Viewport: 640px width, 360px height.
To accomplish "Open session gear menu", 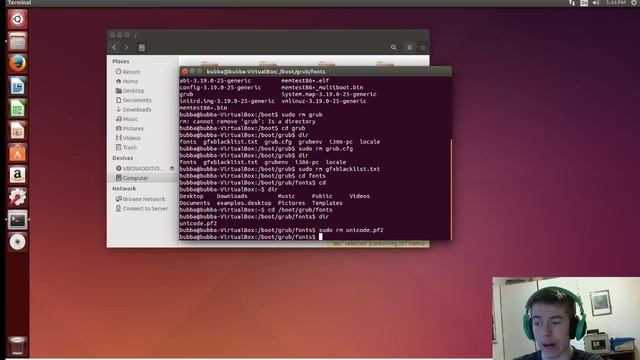I will pyautogui.click(x=635, y=3).
